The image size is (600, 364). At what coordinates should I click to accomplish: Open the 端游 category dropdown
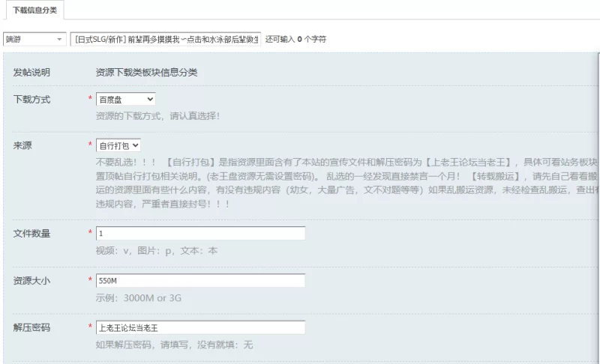pyautogui.click(x=34, y=39)
